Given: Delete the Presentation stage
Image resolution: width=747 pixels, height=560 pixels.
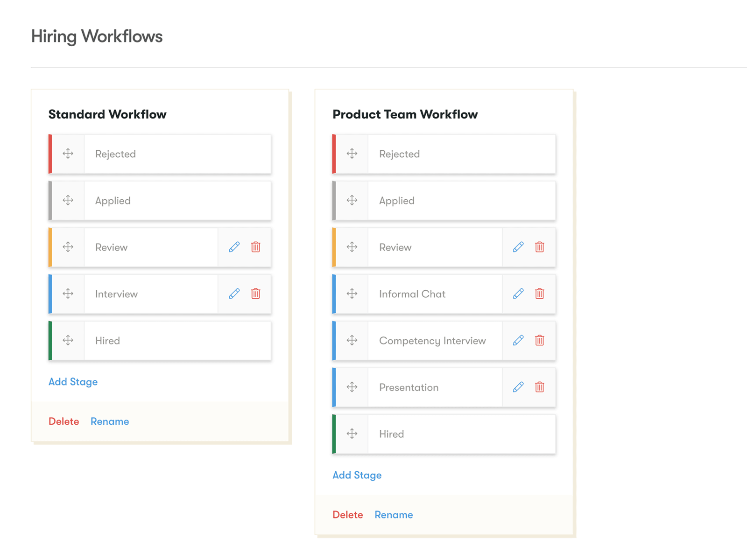Looking at the screenshot, I should pos(540,387).
